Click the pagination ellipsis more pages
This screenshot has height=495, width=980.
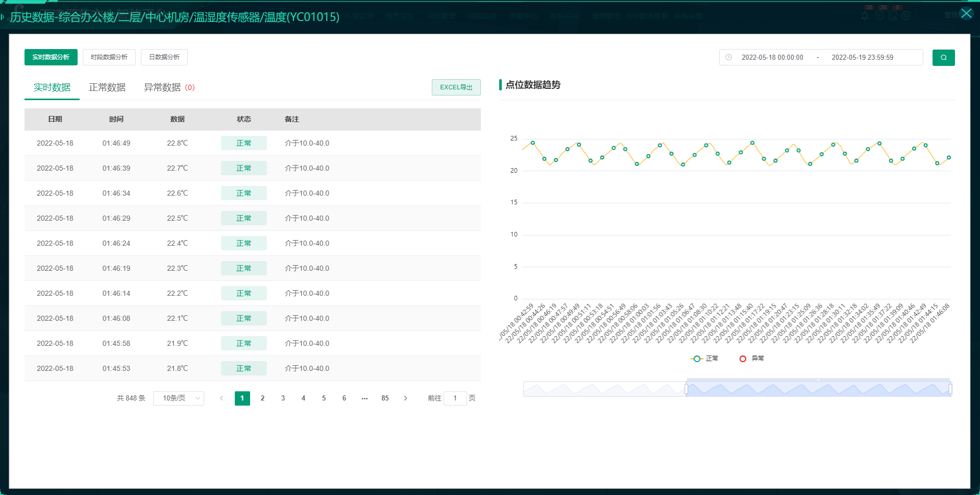(364, 398)
